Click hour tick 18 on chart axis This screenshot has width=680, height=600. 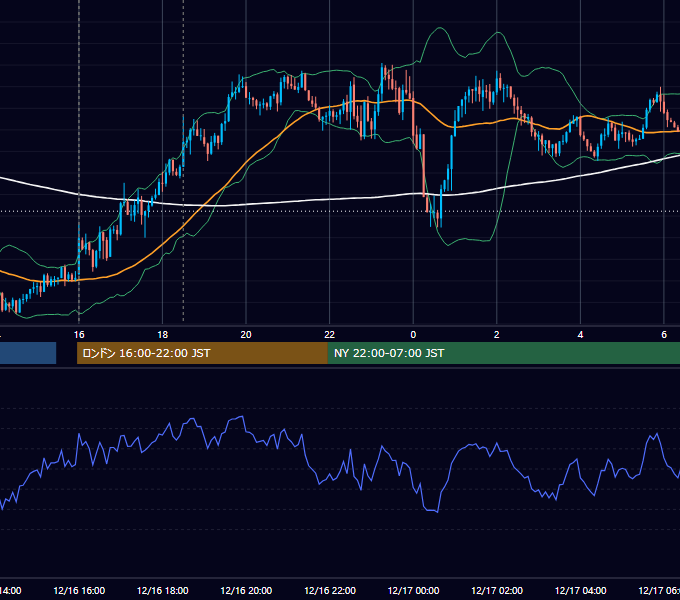click(162, 335)
